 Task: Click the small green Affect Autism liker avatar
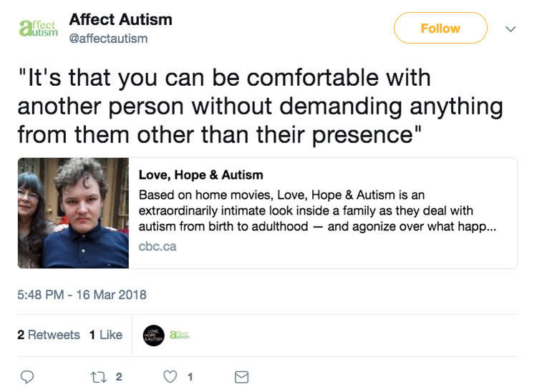pos(179,335)
